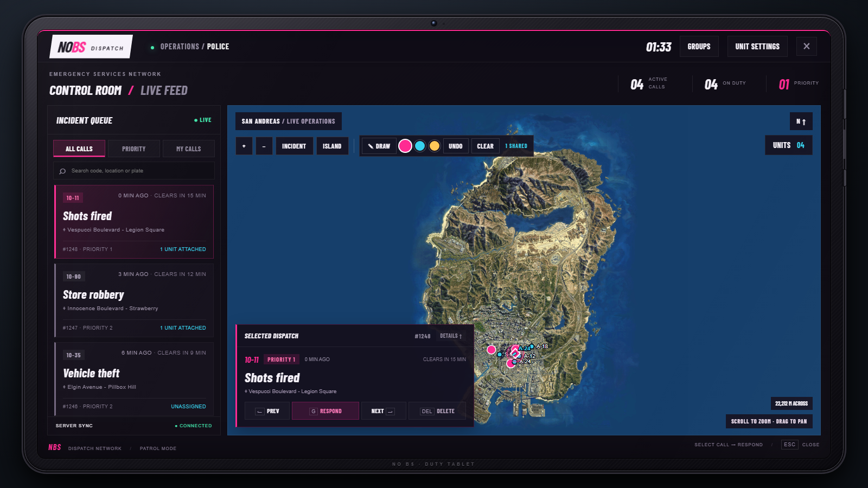
Task: Focus the search code or plate field
Action: pos(134,171)
